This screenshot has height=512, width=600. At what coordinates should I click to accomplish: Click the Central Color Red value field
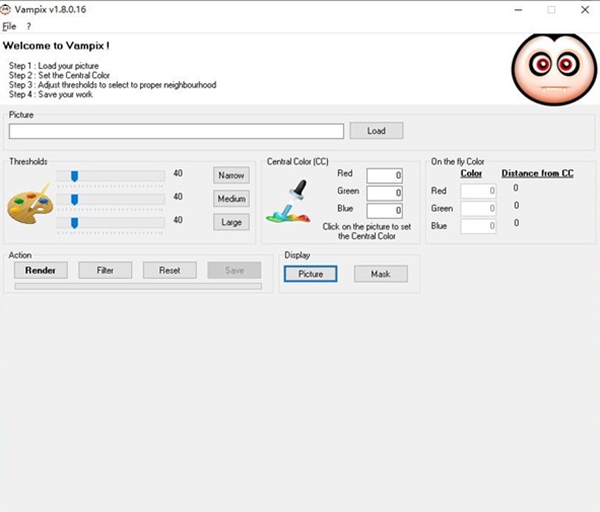(x=384, y=176)
